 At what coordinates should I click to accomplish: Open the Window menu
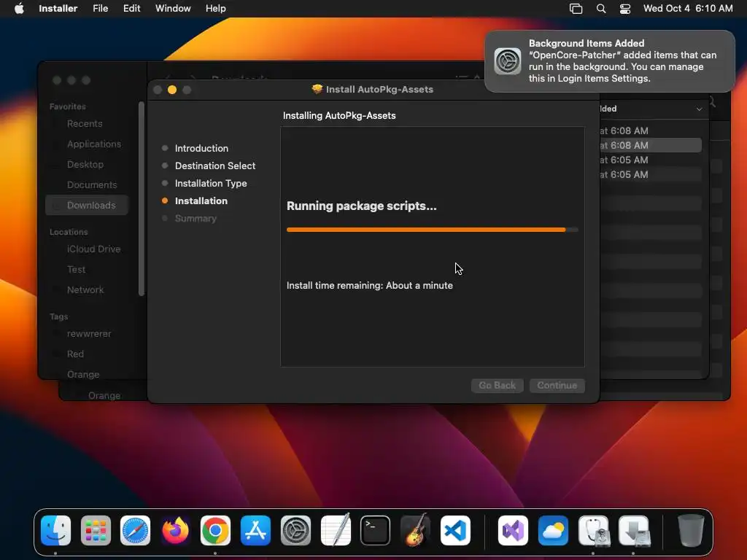[173, 9]
